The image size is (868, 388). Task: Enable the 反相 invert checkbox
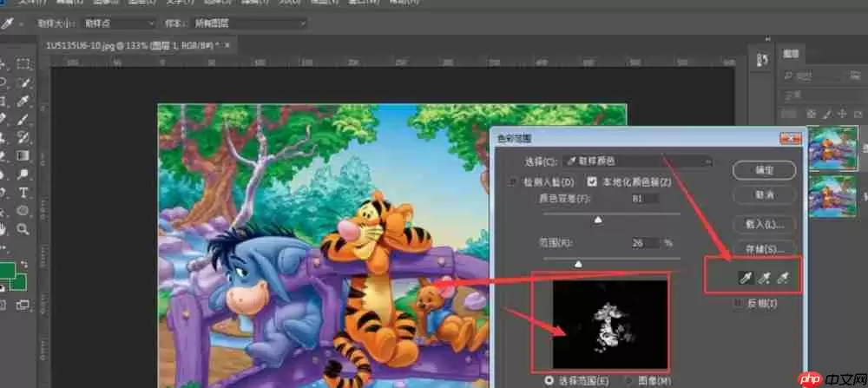pyautogui.click(x=738, y=303)
